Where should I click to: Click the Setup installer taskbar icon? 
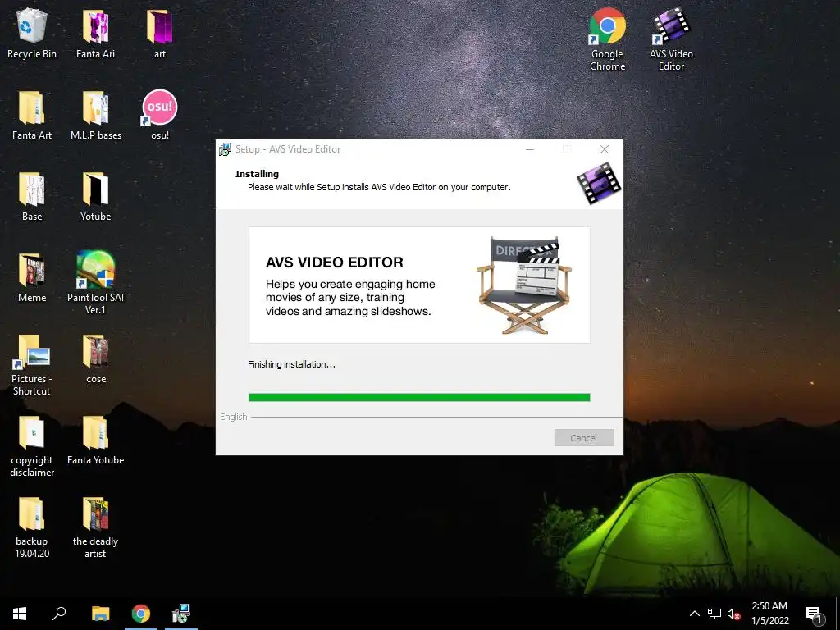181,614
